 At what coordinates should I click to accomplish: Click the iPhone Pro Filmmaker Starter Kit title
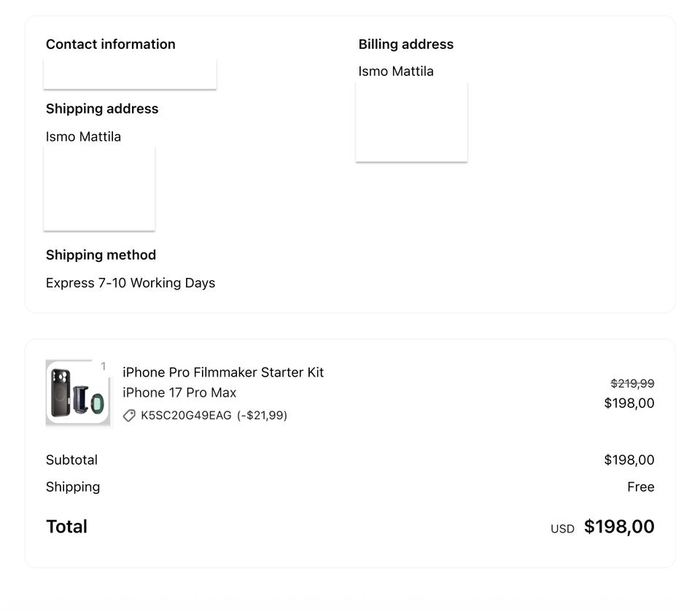223,373
